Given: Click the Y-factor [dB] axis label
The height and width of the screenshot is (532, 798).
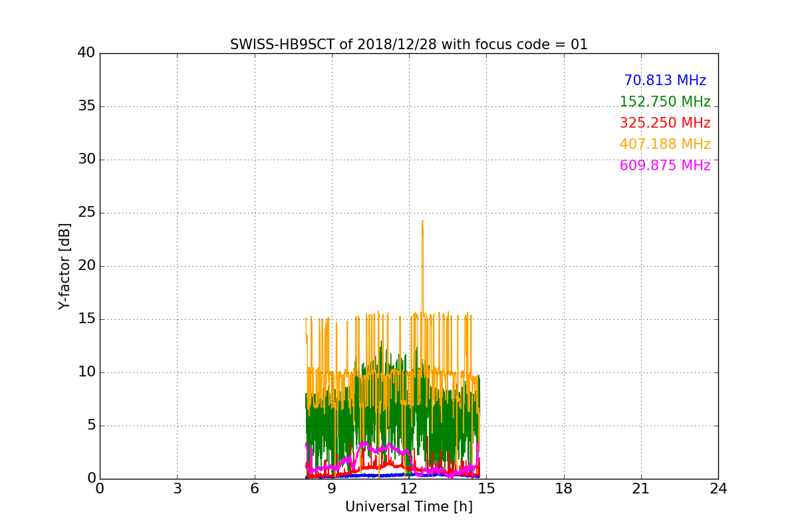Looking at the screenshot, I should point(65,266).
